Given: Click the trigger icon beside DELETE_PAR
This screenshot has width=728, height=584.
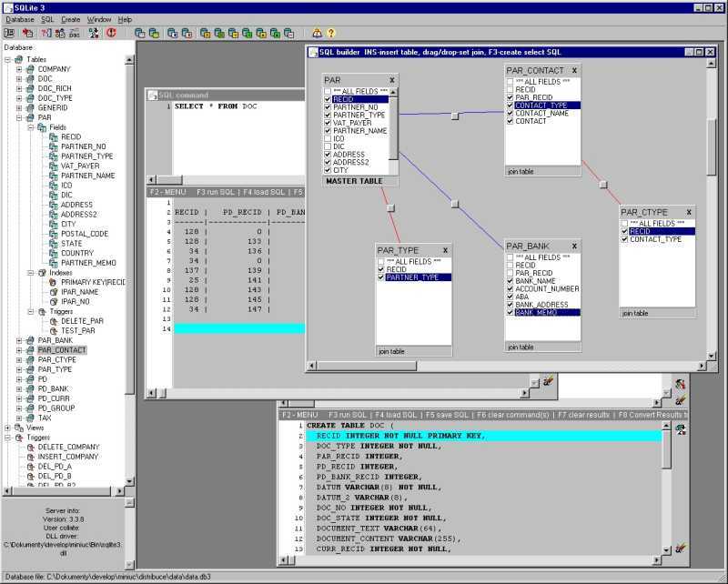Looking at the screenshot, I should click(54, 321).
